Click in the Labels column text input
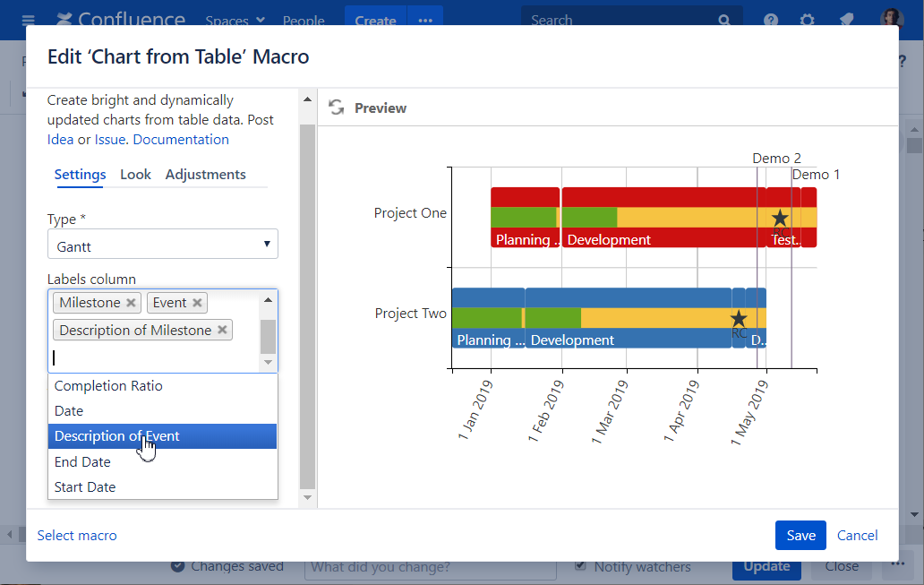 click(x=152, y=357)
